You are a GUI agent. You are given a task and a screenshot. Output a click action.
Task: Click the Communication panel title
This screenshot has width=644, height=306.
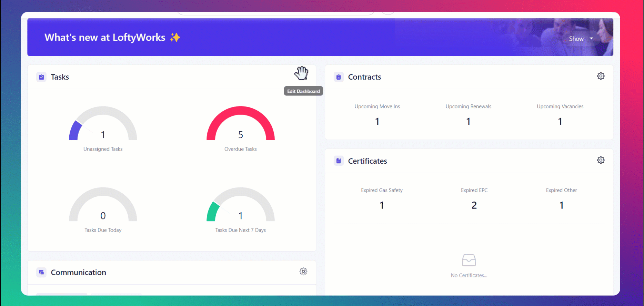(x=79, y=272)
